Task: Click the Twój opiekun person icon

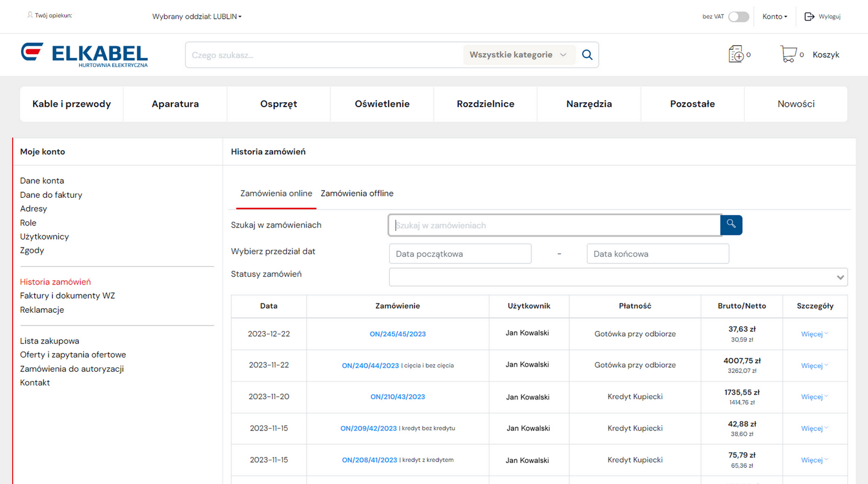Action: pyautogui.click(x=30, y=15)
